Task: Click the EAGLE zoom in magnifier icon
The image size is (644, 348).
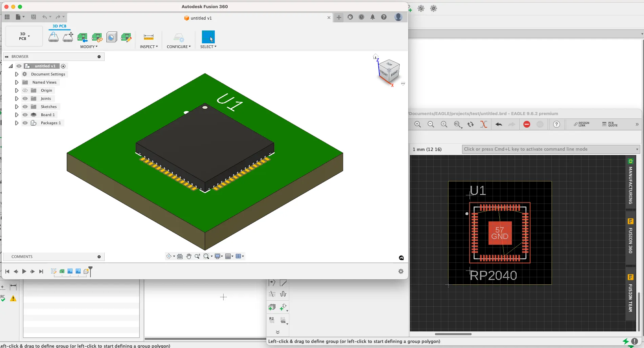Action: point(418,125)
